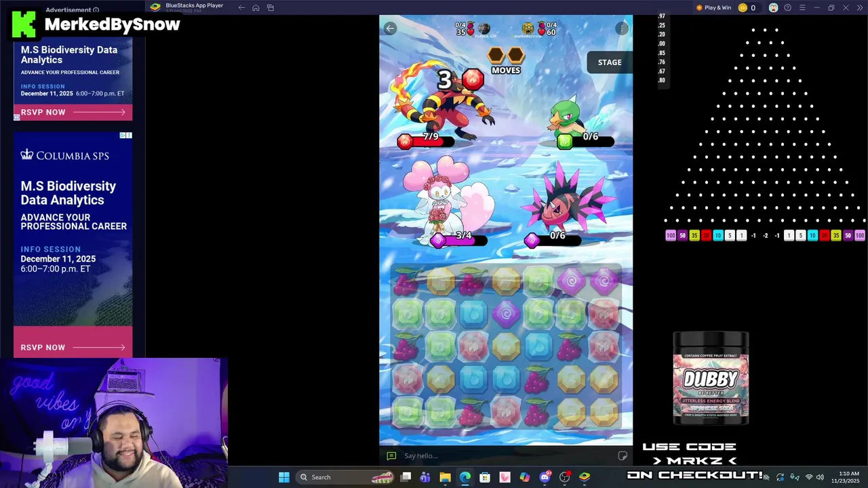Click the Say hello chat input

510,455
